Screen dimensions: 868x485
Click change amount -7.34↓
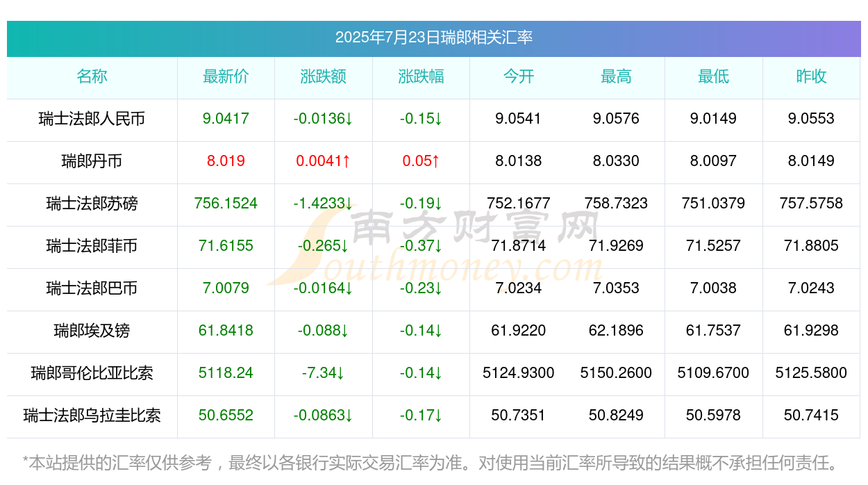[x=324, y=373]
